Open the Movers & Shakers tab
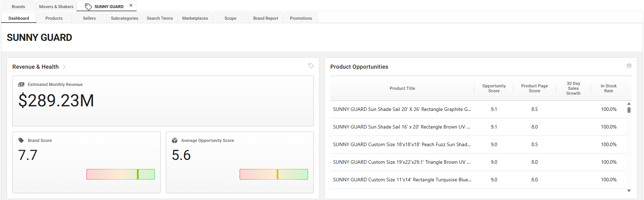 tap(56, 7)
